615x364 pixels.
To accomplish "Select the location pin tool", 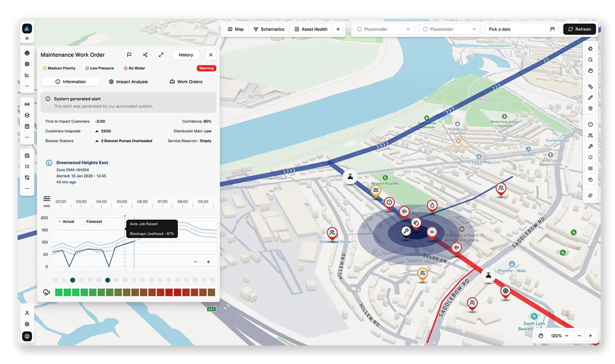I will point(590,109).
